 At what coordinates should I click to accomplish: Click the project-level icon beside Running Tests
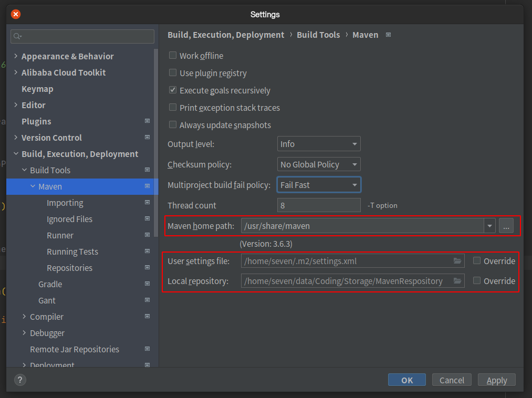click(147, 252)
